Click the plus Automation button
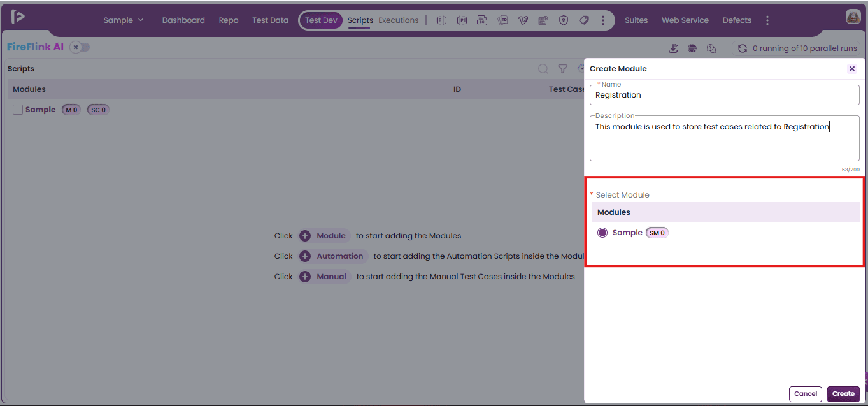Viewport: 868px width, 406px height. click(x=333, y=256)
